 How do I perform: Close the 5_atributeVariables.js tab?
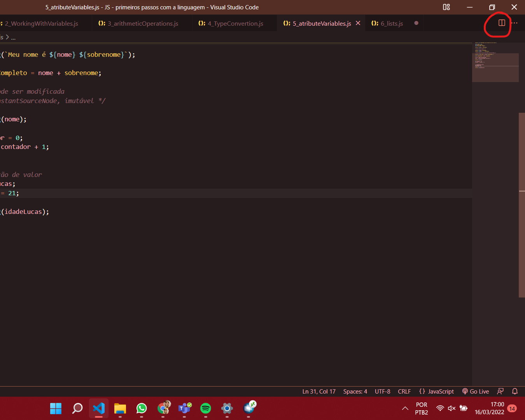(x=358, y=23)
